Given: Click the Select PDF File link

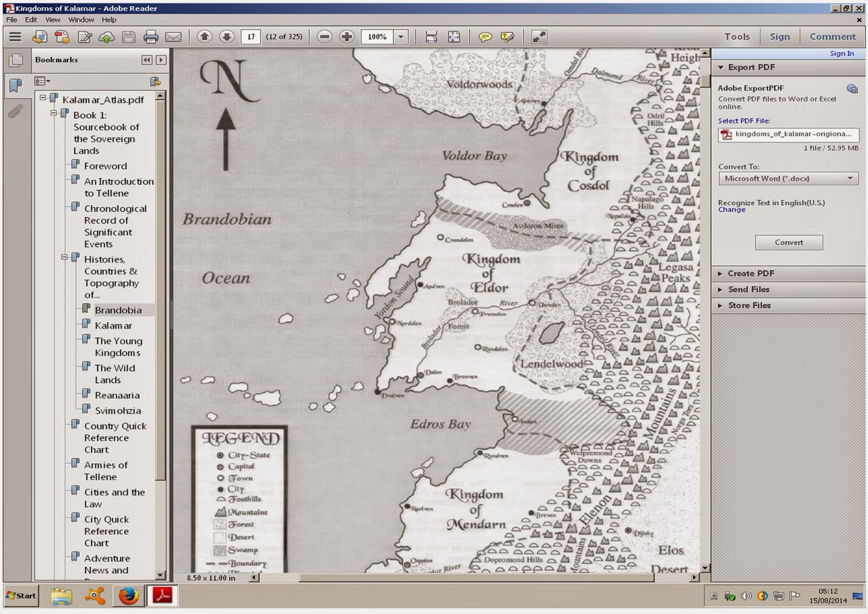Looking at the screenshot, I should [x=744, y=121].
